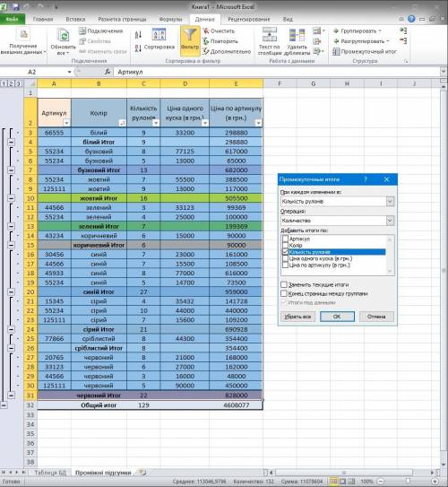The height and width of the screenshot is (487, 448).
Task: Click Промежуточный итог in the ribbon
Action: (365, 51)
